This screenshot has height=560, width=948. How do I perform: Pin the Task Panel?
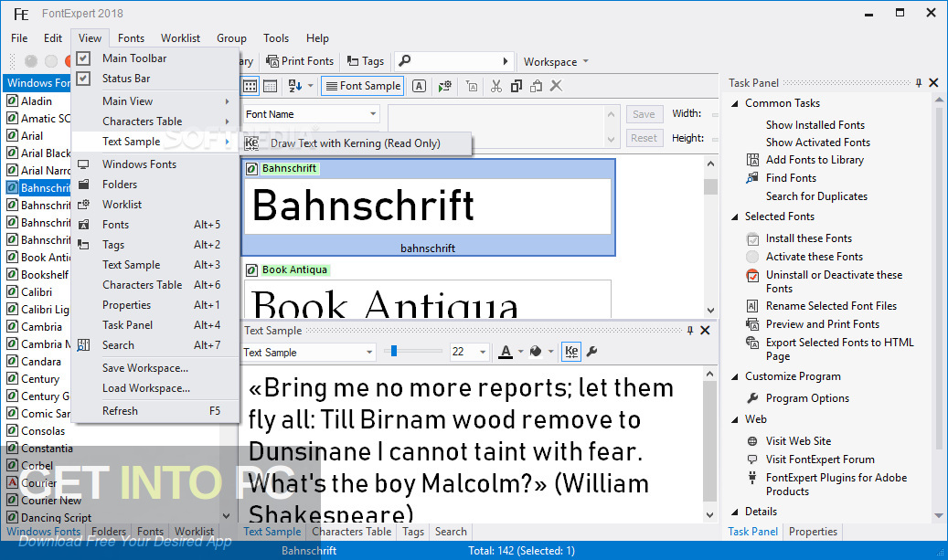coord(919,83)
